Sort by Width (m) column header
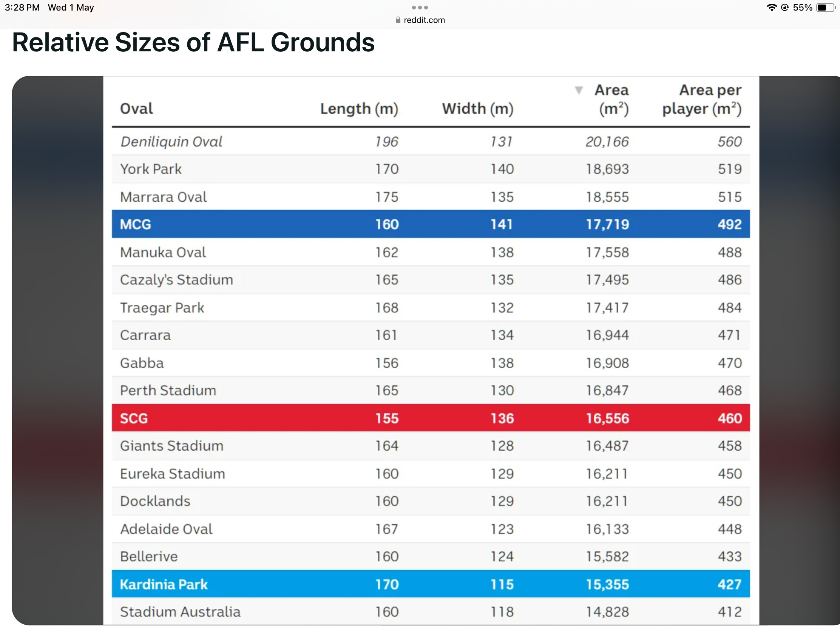 point(478,109)
